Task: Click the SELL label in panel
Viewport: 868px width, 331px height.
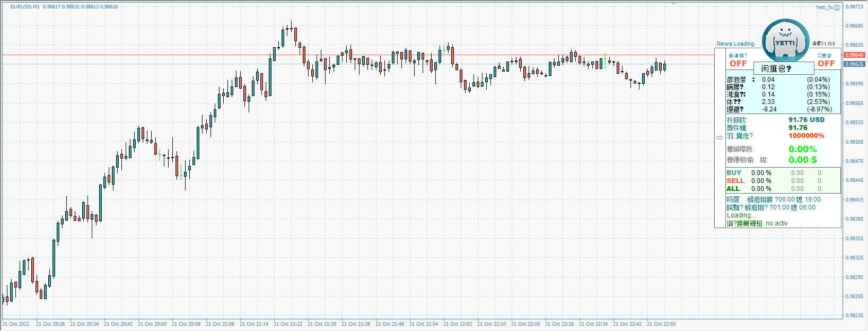Action: click(x=735, y=181)
